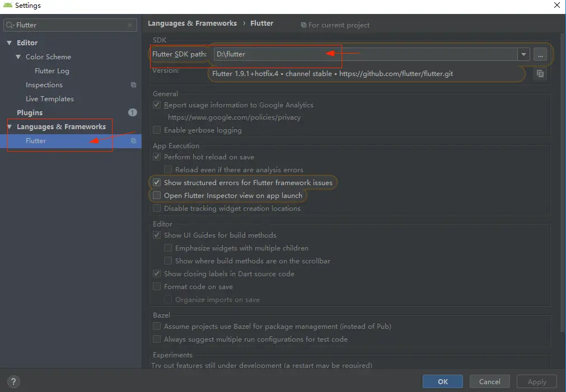Enable Format code on save
566x392 pixels.
(157, 286)
